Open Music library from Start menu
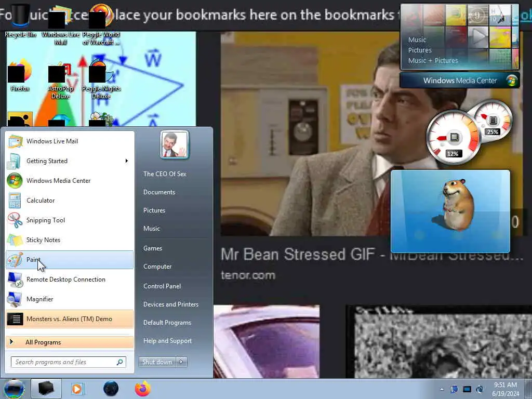 [x=152, y=229]
